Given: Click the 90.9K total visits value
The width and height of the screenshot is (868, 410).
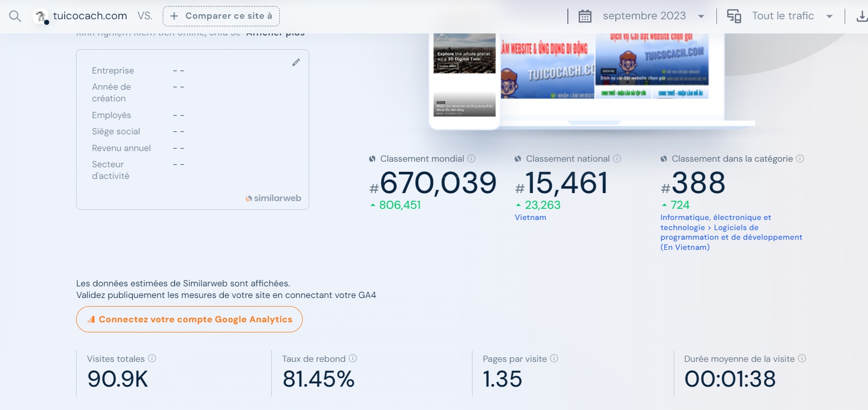Looking at the screenshot, I should coord(118,379).
